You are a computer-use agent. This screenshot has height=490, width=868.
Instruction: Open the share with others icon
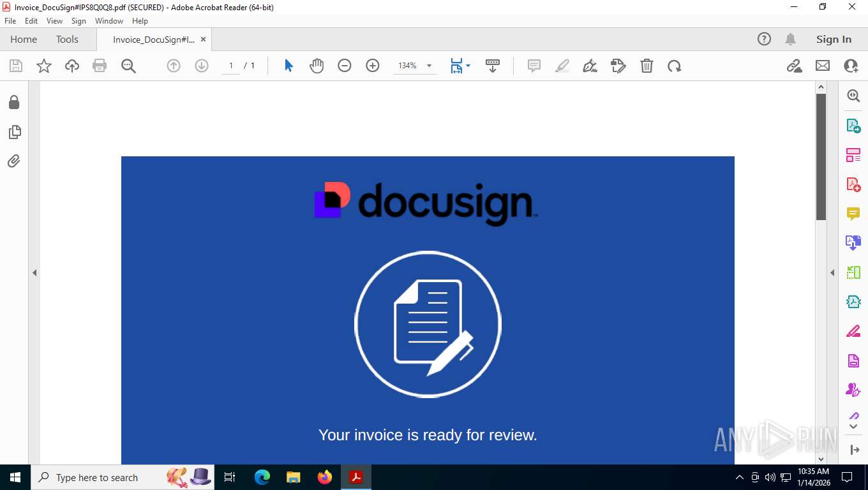[851, 66]
